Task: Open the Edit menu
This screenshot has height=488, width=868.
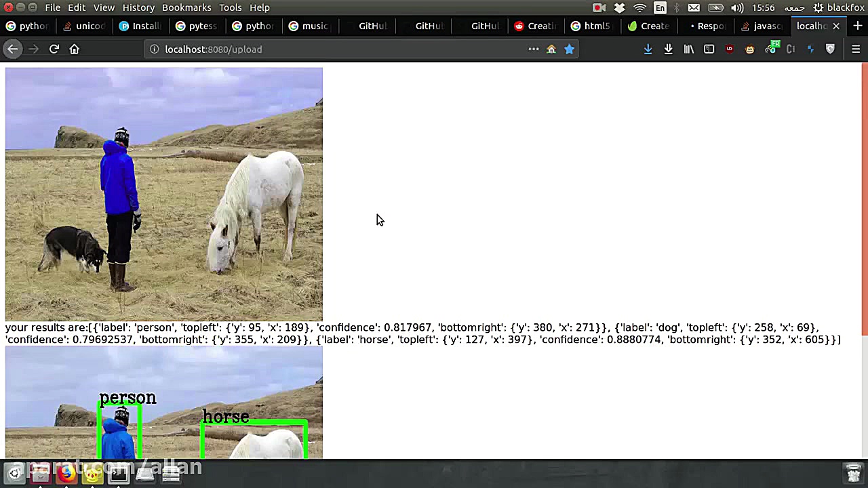Action: [77, 7]
